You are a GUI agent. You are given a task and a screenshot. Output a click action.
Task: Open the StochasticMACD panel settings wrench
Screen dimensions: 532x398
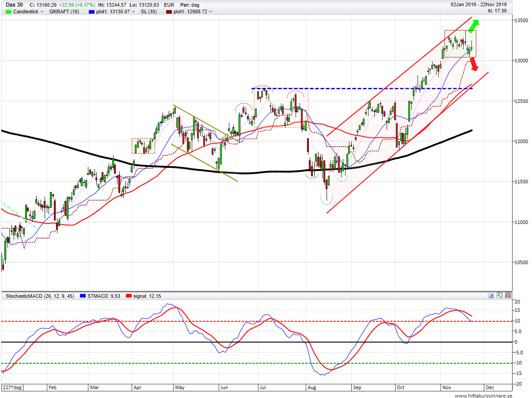[x=499, y=296]
